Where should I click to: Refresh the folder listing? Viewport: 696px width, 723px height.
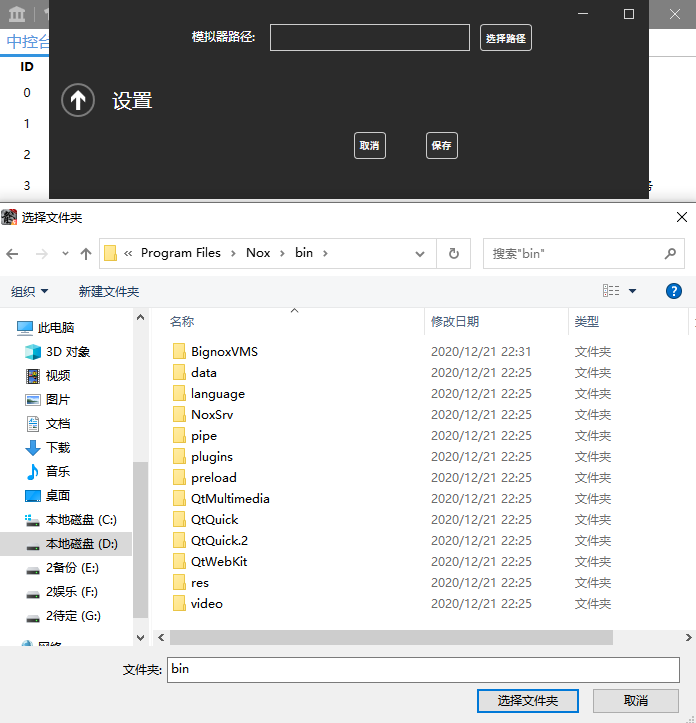click(454, 254)
